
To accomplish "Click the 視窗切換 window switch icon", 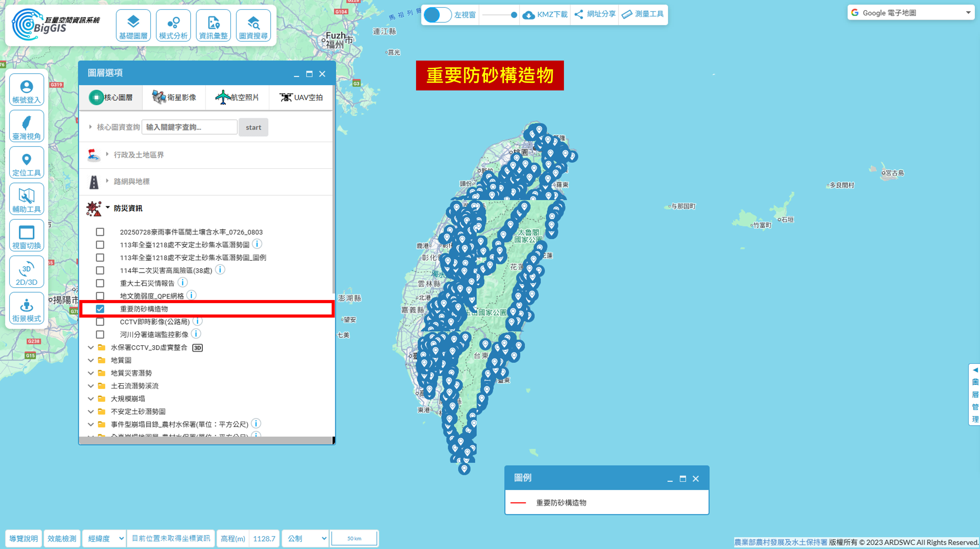I will click(x=27, y=235).
